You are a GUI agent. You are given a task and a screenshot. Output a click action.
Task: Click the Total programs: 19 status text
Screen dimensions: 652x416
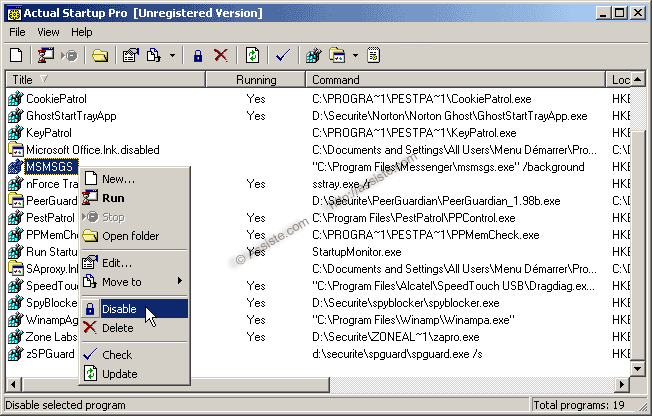579,405
